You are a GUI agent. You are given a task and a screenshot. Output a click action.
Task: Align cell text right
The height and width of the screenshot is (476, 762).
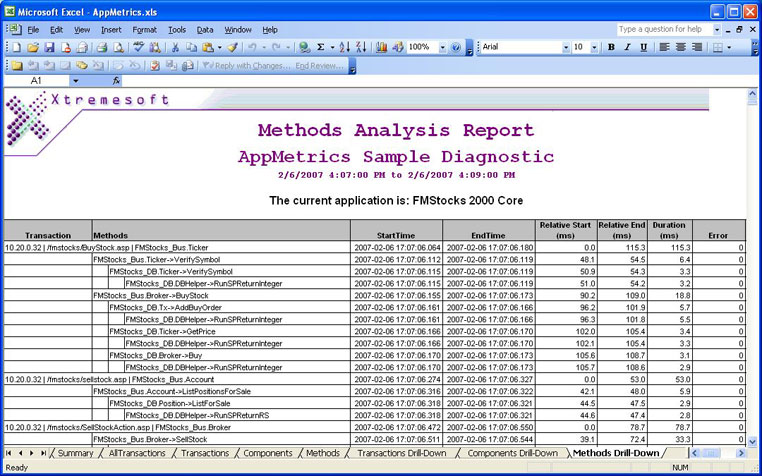697,47
